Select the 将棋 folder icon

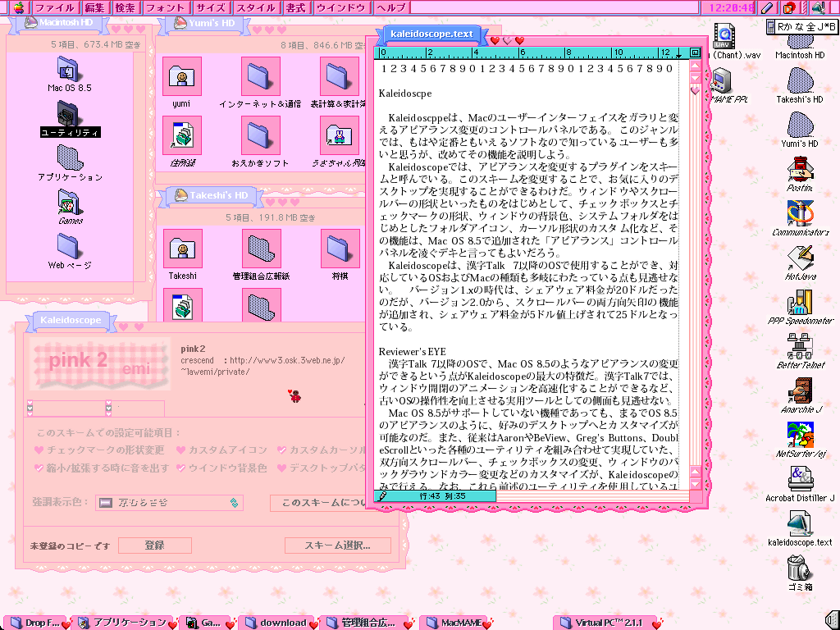(x=340, y=249)
